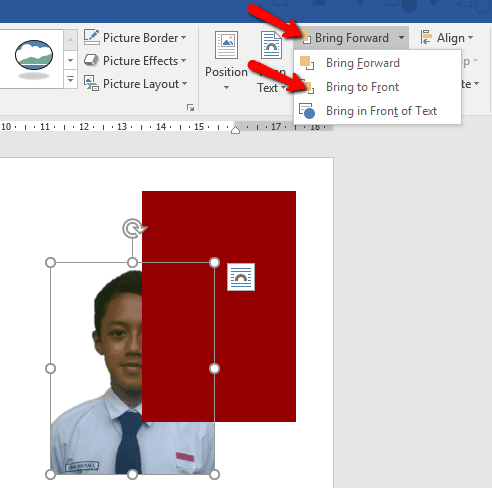Click the bottom-left sizing handle of photo
This screenshot has width=492, height=488.
coord(50,474)
